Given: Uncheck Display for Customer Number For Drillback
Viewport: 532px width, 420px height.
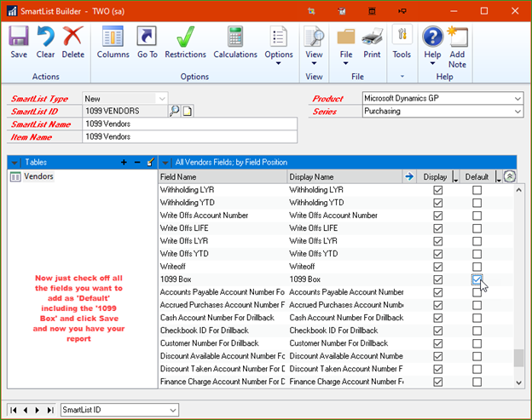Looking at the screenshot, I should click(437, 343).
